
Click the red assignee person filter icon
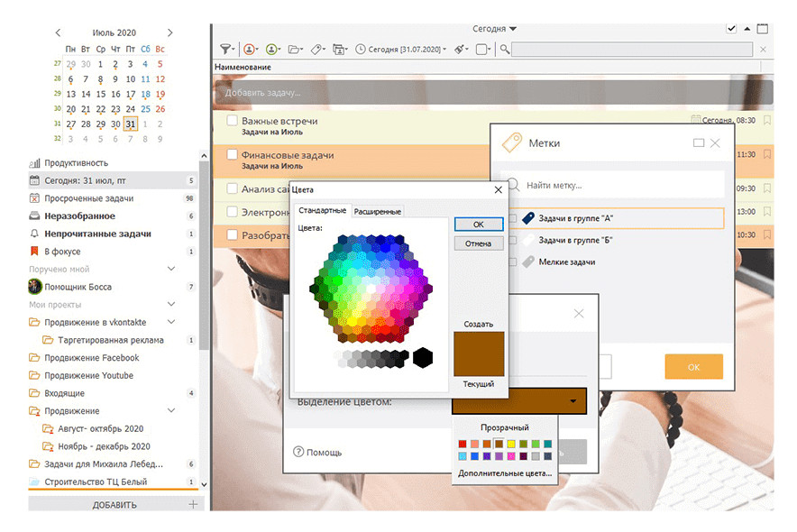pyautogui.click(x=251, y=50)
